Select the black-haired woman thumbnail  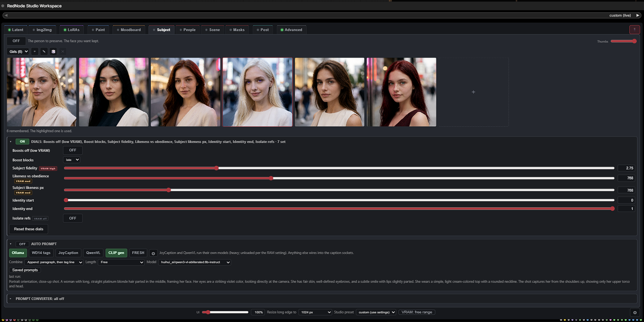point(114,92)
